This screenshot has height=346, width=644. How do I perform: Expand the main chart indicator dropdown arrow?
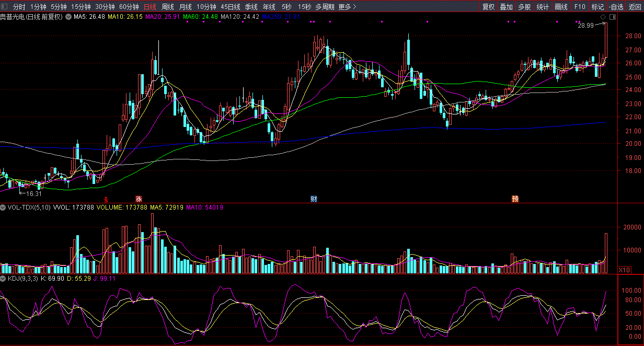tap(68, 17)
